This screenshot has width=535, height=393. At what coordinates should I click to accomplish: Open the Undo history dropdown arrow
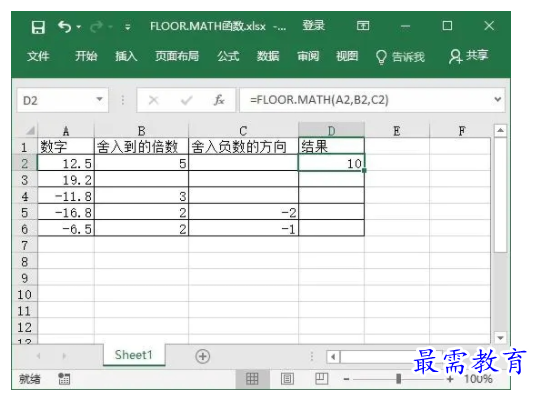coord(79,27)
